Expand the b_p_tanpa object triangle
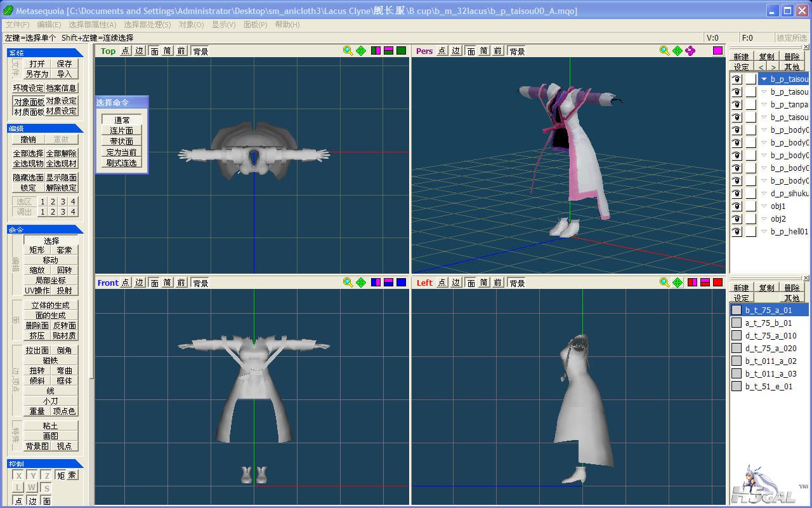This screenshot has height=508, width=812. 764,105
